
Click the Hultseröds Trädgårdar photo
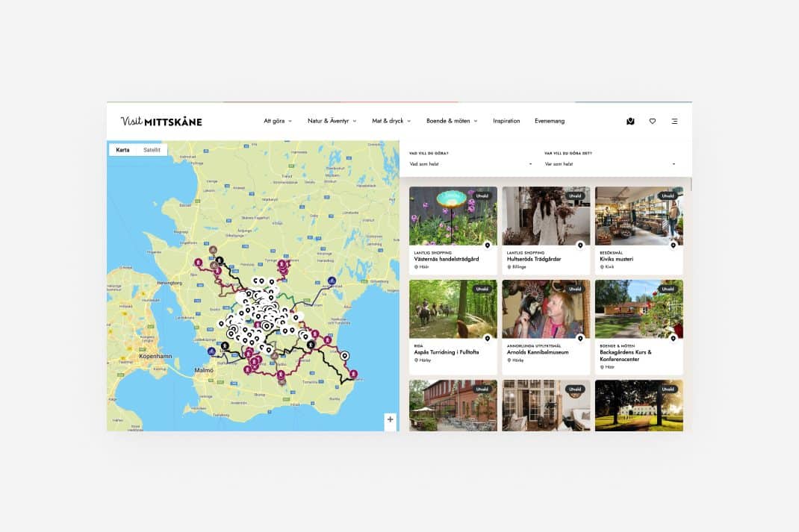tap(546, 216)
